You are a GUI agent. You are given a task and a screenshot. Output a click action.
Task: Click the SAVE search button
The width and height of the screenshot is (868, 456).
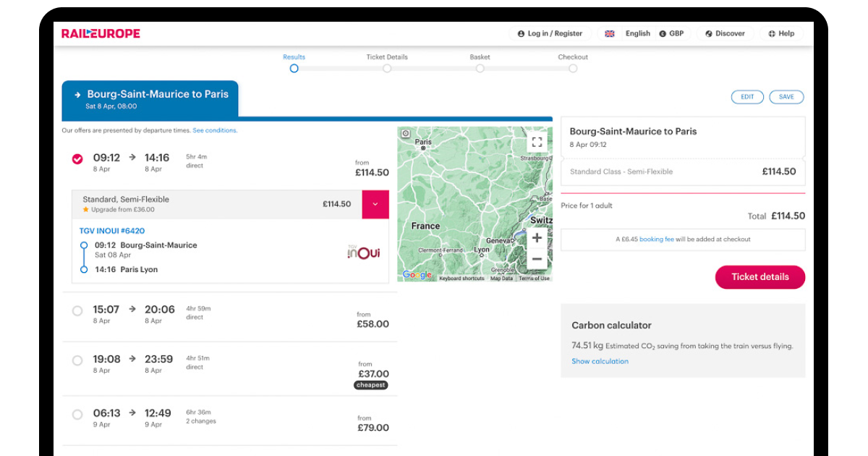(786, 97)
